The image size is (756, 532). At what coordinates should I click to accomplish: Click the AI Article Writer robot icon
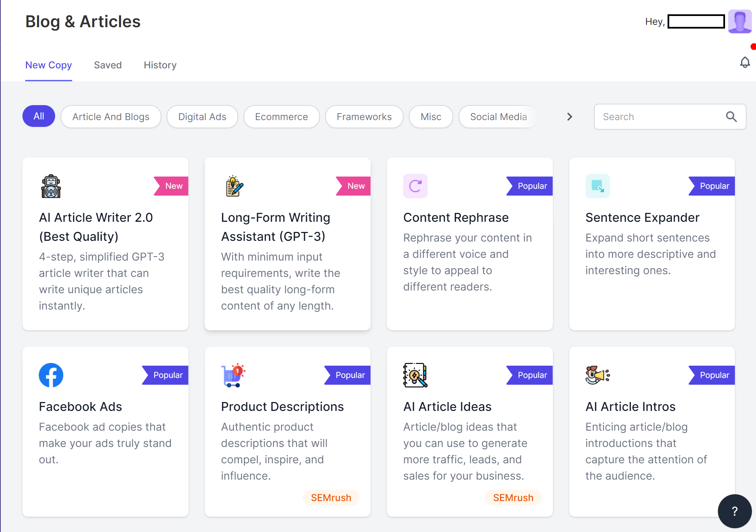[51, 186]
